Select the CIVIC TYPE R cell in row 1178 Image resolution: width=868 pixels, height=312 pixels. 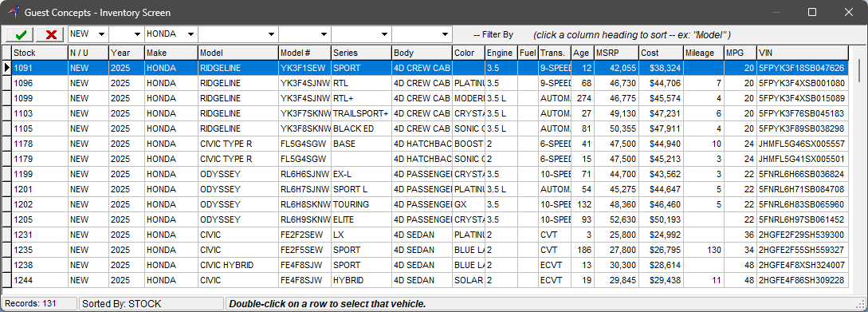[238, 144]
